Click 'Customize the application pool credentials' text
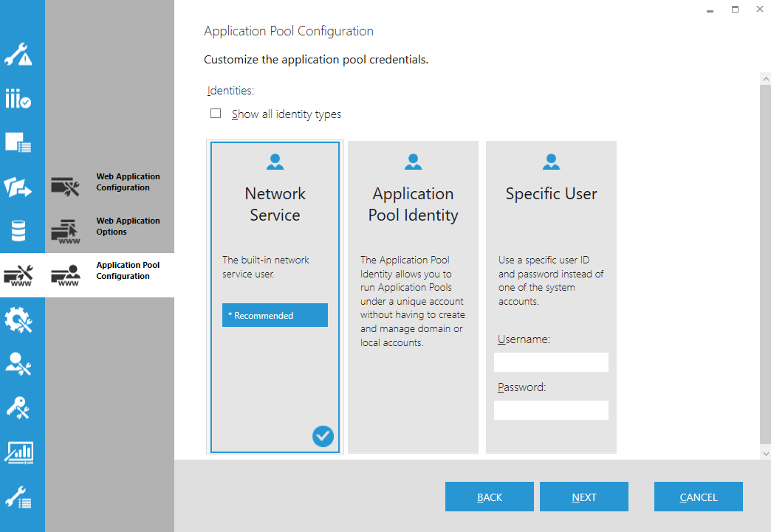Viewport: 771px width, 532px height. [x=315, y=60]
